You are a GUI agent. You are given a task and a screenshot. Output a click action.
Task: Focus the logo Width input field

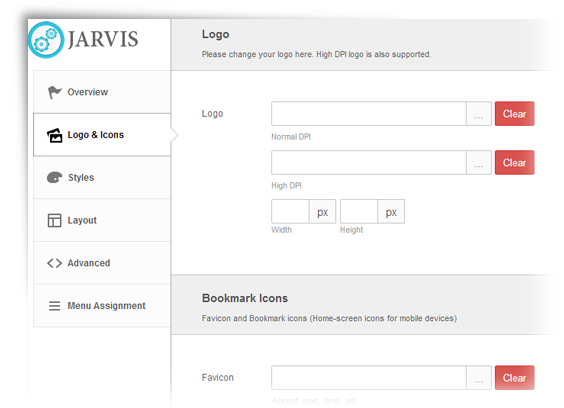pyautogui.click(x=290, y=212)
